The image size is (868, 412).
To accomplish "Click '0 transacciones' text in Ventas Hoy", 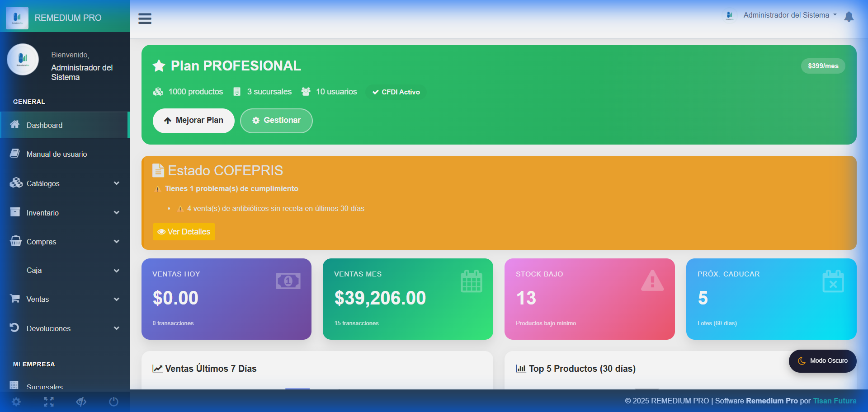I will pos(173,323).
